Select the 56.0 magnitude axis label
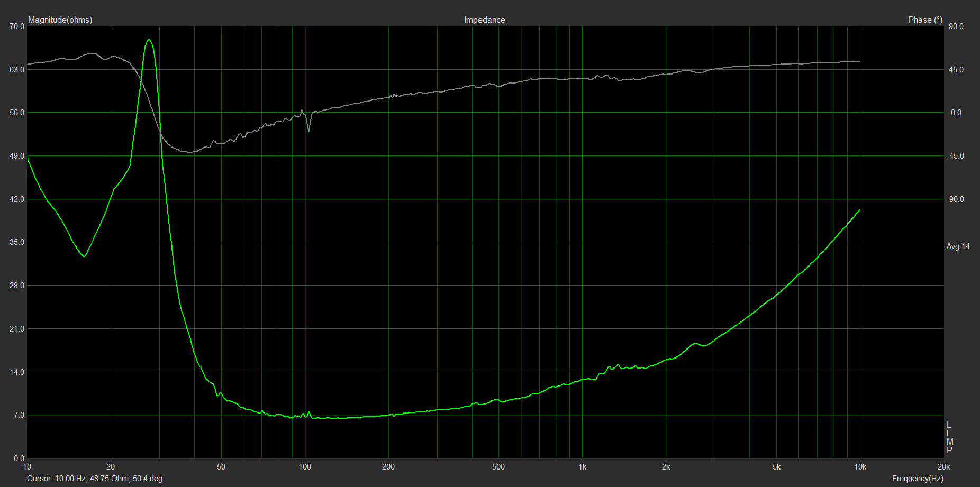The width and height of the screenshot is (980, 487). click(17, 113)
